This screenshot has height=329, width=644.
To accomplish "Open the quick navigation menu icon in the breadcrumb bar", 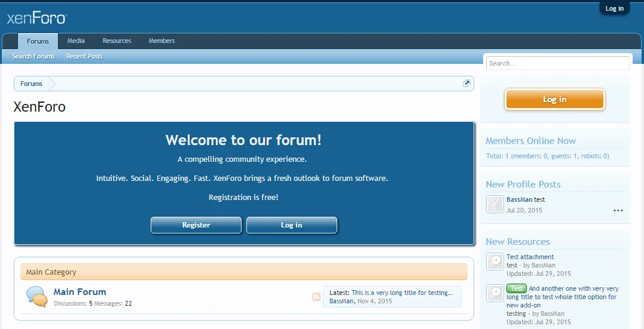I will (466, 84).
